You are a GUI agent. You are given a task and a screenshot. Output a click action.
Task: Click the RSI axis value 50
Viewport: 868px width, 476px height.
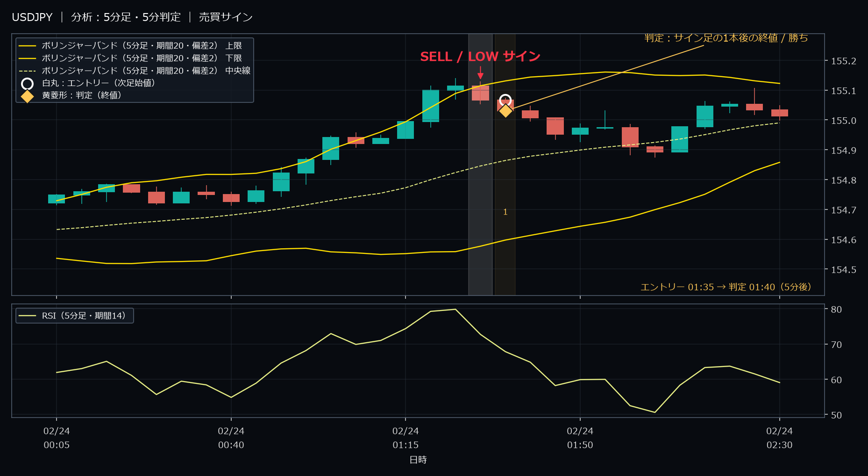click(x=836, y=415)
